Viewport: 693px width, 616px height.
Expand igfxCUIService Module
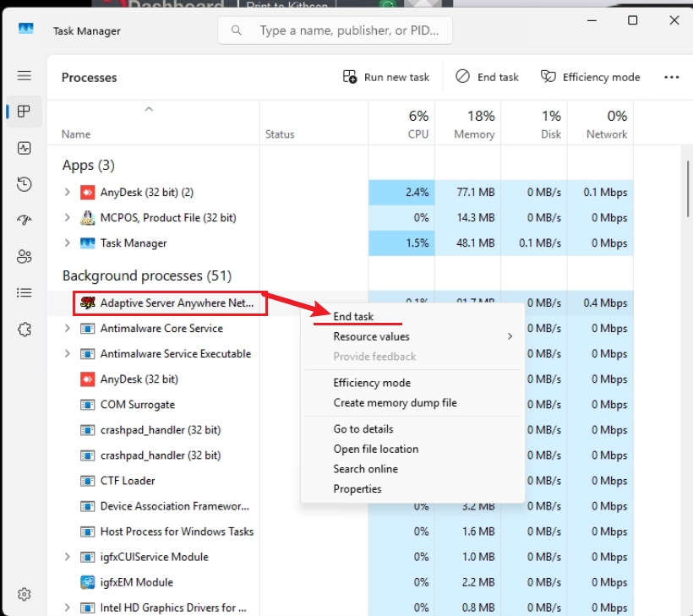click(x=67, y=557)
